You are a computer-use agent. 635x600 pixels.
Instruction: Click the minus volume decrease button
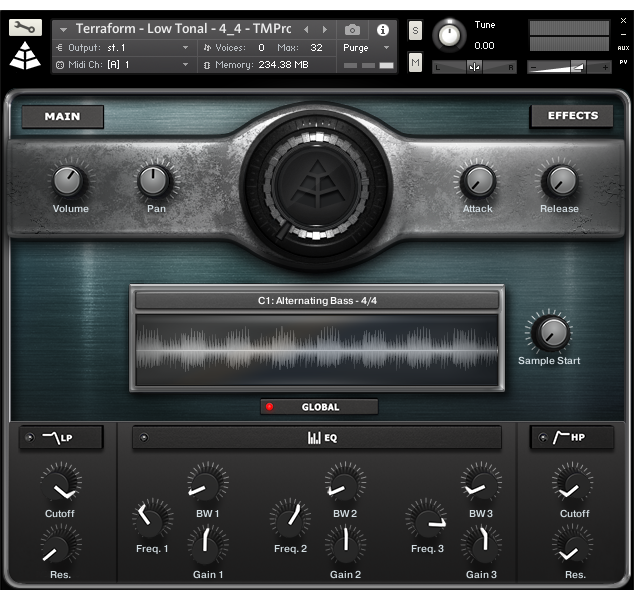click(533, 67)
